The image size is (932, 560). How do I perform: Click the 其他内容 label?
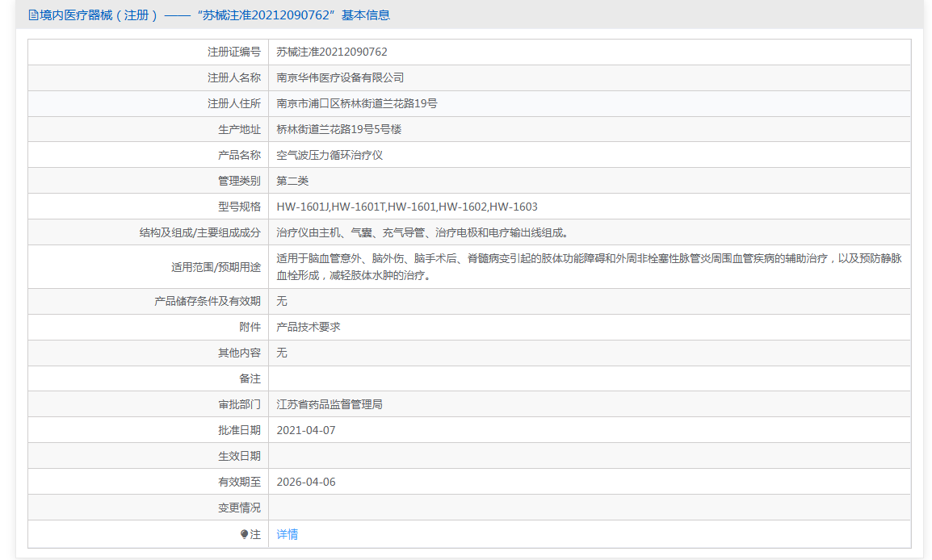(x=239, y=353)
